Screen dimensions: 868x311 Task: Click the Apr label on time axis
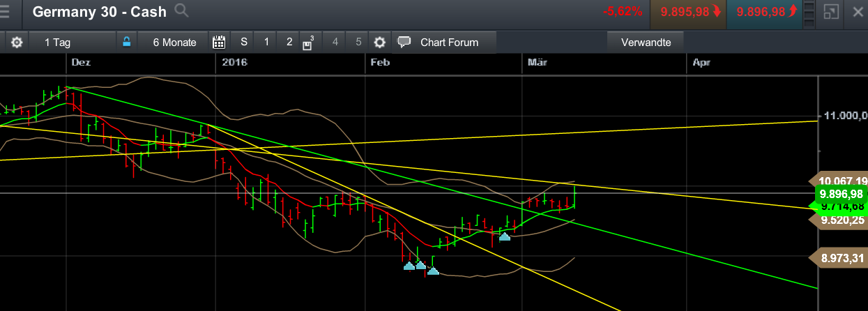[x=701, y=63]
